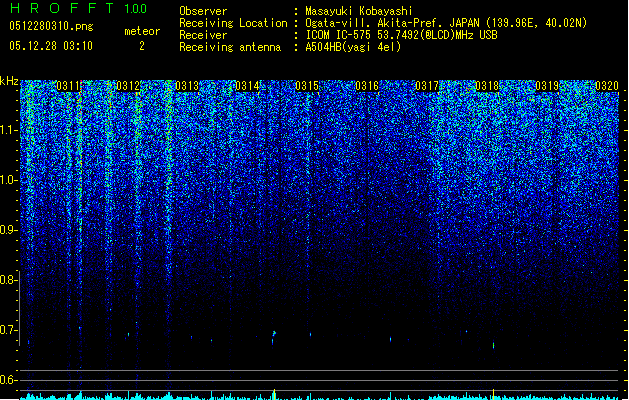This screenshot has width=629, height=400.
Task: Click the HROFFT 1.0.0 title text
Action: [78, 8]
